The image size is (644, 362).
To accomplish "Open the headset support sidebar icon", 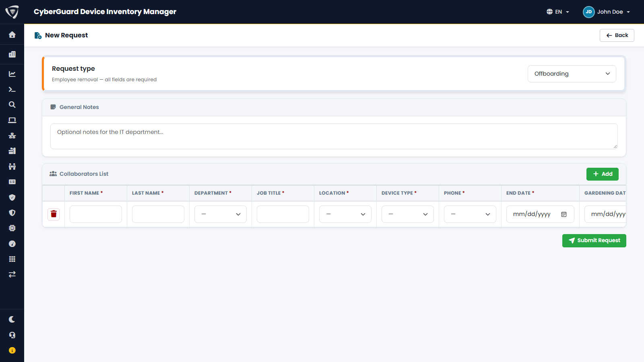I will (12, 335).
